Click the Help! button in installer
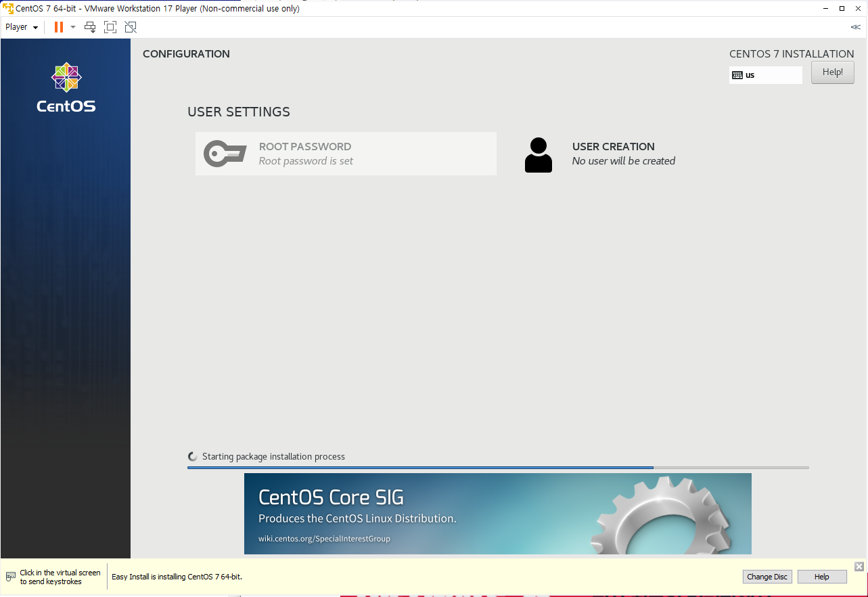 tap(833, 72)
